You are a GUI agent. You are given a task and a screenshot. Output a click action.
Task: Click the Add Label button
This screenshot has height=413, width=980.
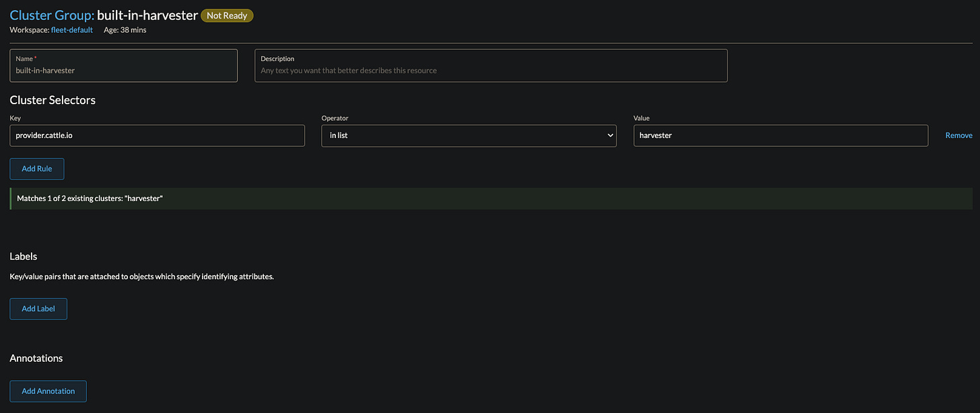(38, 309)
